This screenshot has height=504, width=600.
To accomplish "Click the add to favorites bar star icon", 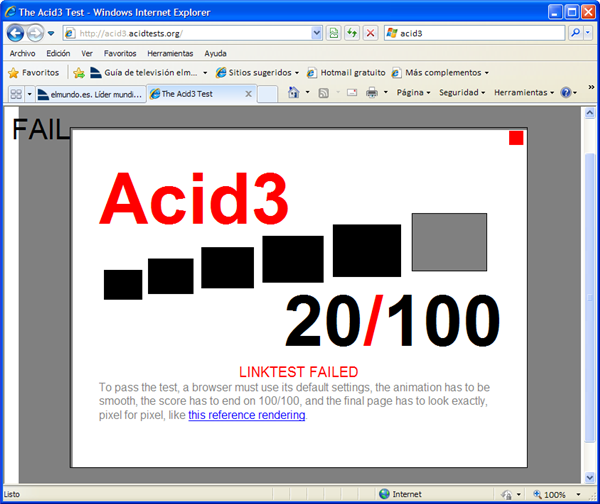I will pyautogui.click(x=79, y=73).
